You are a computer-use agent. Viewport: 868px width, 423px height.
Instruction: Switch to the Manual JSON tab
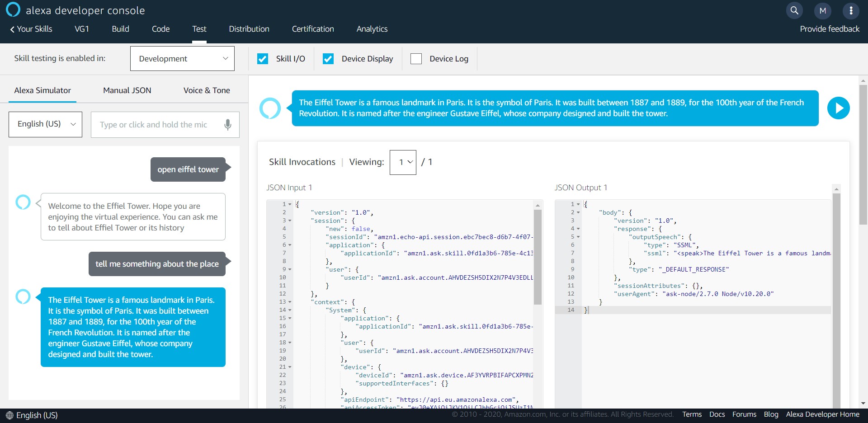[x=127, y=90]
